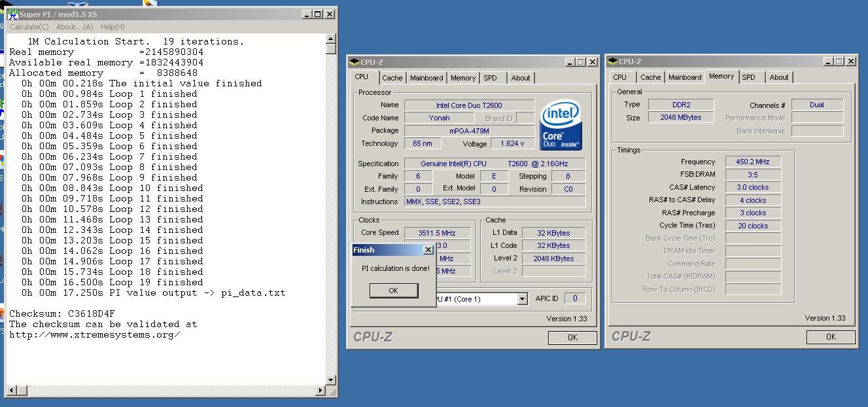
Task: Click the Super PI horizontal scrollbar right arrow
Action: [x=321, y=391]
